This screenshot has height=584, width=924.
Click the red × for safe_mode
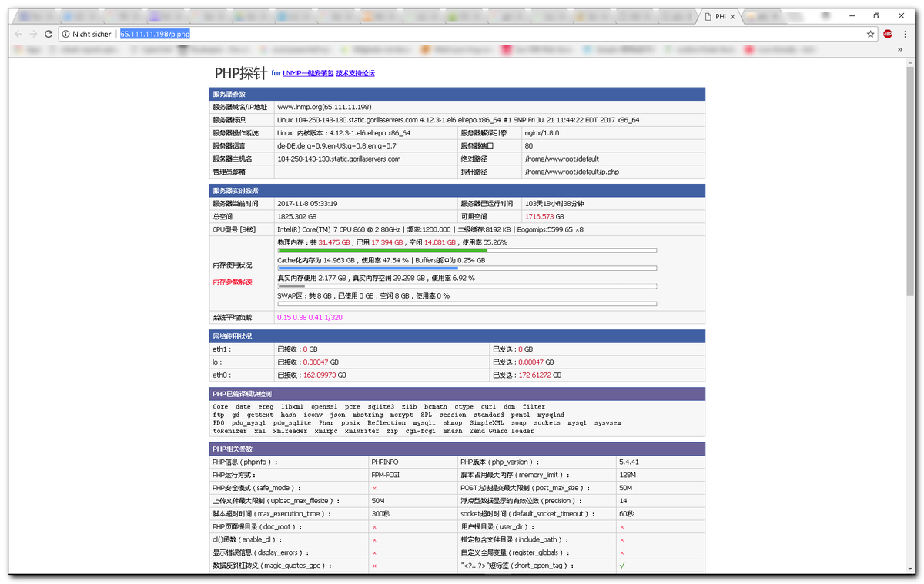point(374,489)
